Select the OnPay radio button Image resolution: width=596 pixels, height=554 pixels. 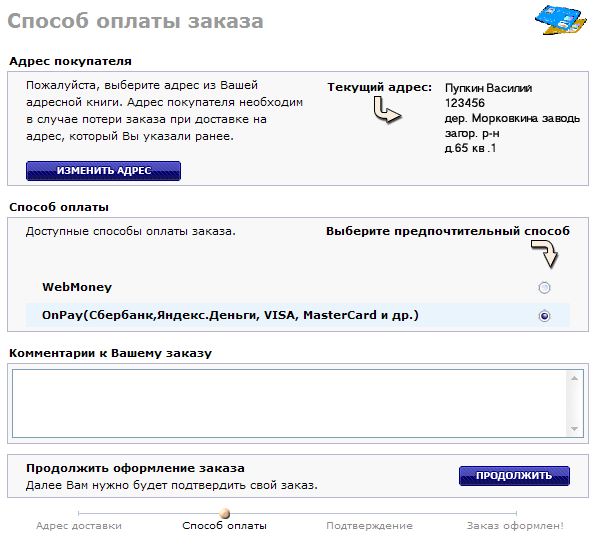click(544, 316)
